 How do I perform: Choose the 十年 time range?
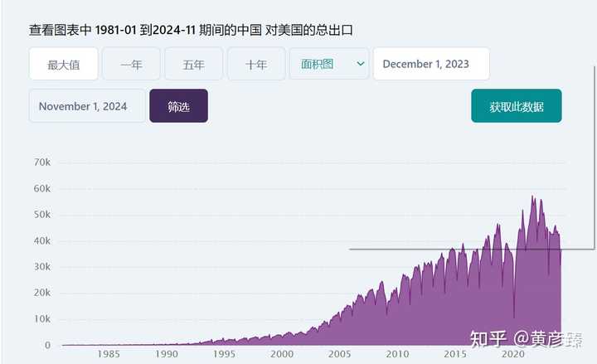(x=256, y=64)
